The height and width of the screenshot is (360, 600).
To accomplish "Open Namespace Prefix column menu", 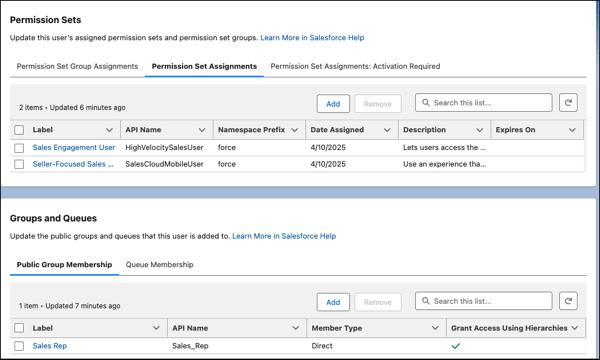I will pyautogui.click(x=294, y=130).
